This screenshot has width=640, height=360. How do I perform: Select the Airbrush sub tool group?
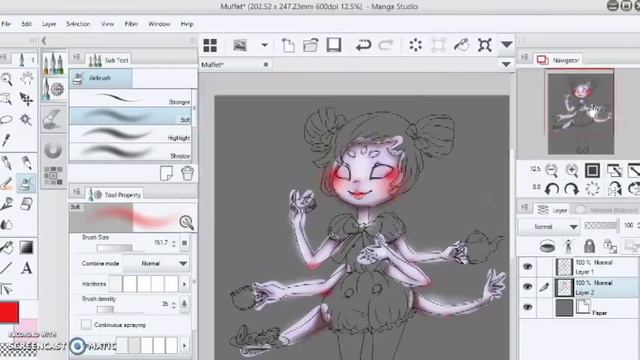coord(101,78)
